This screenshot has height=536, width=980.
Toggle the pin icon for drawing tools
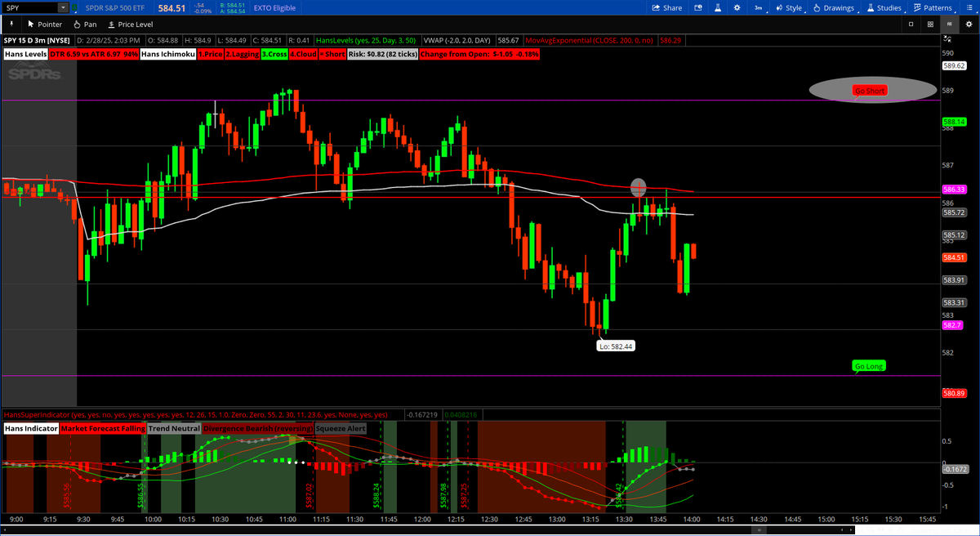[x=11, y=25]
